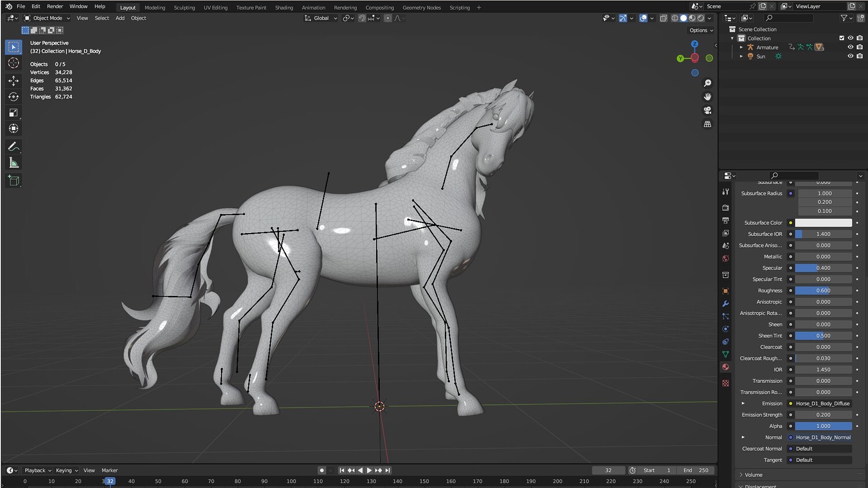This screenshot has height=488, width=868.
Task: Switch to the UV Editing workspace tab
Action: [215, 8]
